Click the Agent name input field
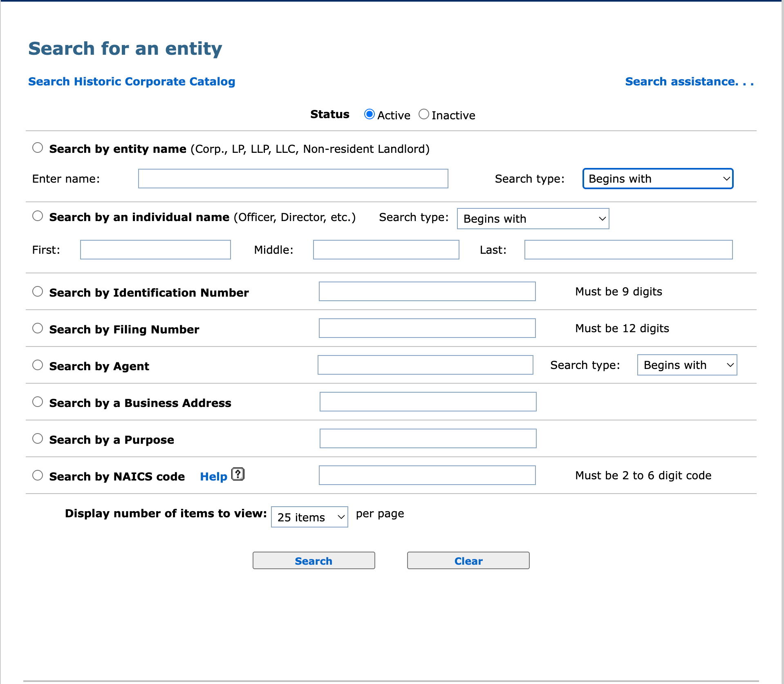The image size is (784, 684). (x=426, y=365)
